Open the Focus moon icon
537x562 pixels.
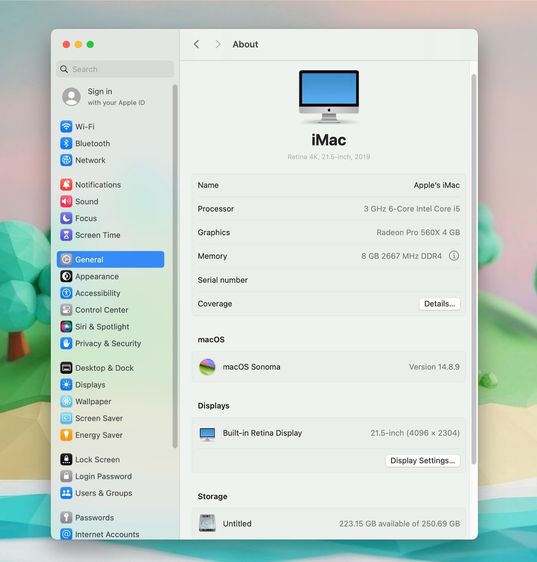(66, 218)
